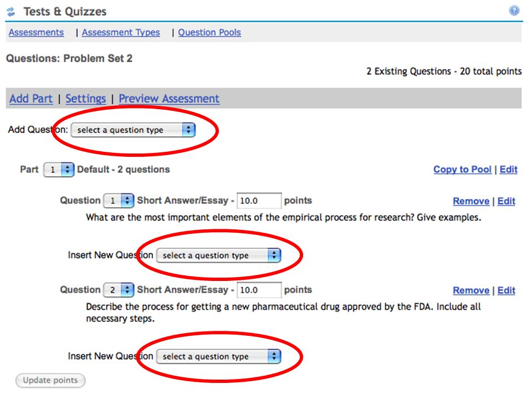Click the Update points button

tap(50, 380)
